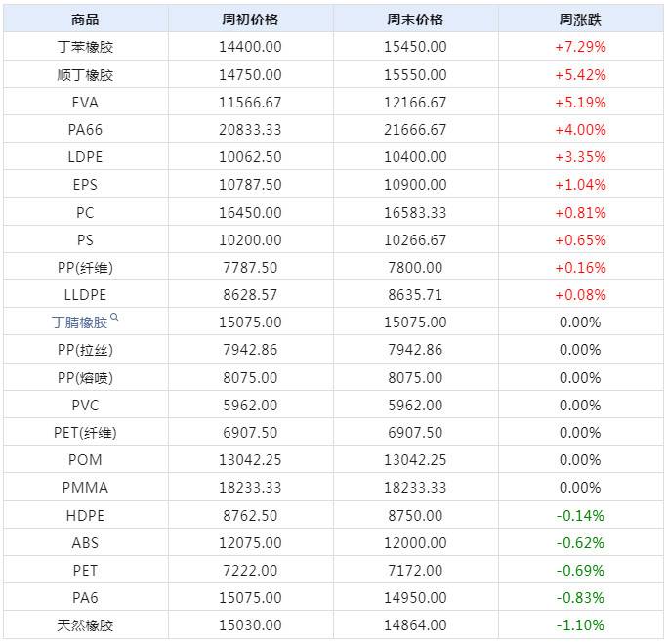Select the PA66 week-end price 21666.67

(415, 130)
